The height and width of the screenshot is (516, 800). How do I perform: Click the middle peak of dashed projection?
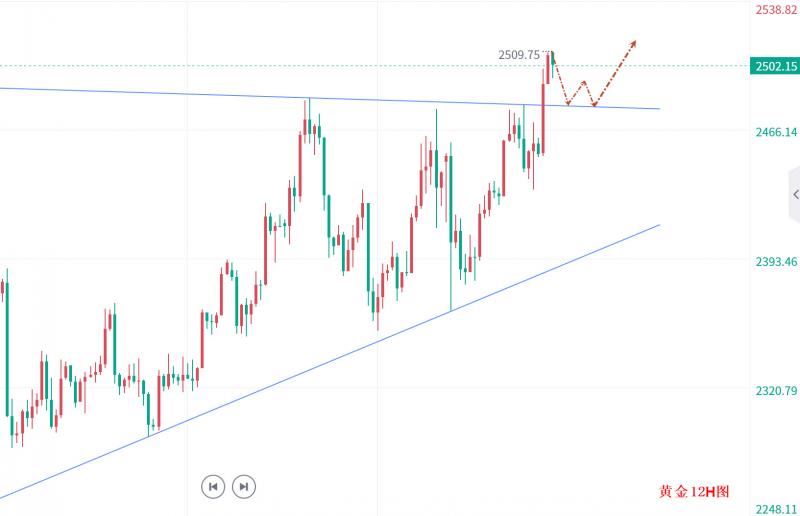[583, 82]
